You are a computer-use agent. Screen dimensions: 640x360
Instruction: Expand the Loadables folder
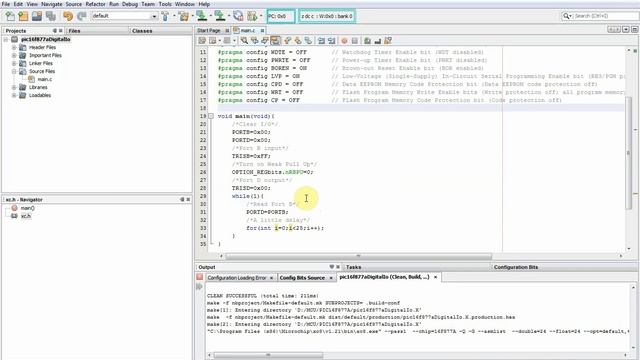point(14,95)
